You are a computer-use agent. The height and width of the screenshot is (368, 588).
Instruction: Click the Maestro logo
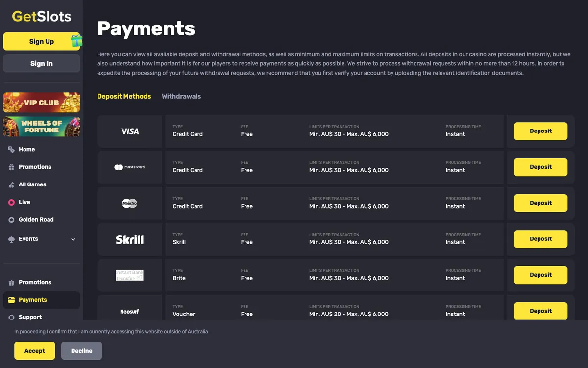click(x=129, y=203)
